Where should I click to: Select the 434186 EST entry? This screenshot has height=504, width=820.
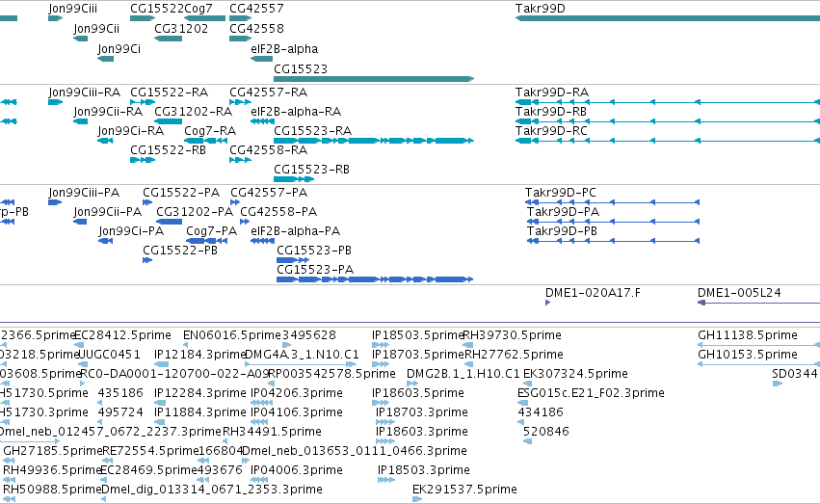(521, 422)
